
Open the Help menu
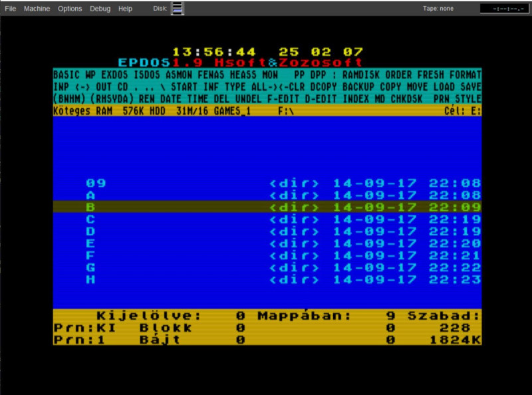125,9
